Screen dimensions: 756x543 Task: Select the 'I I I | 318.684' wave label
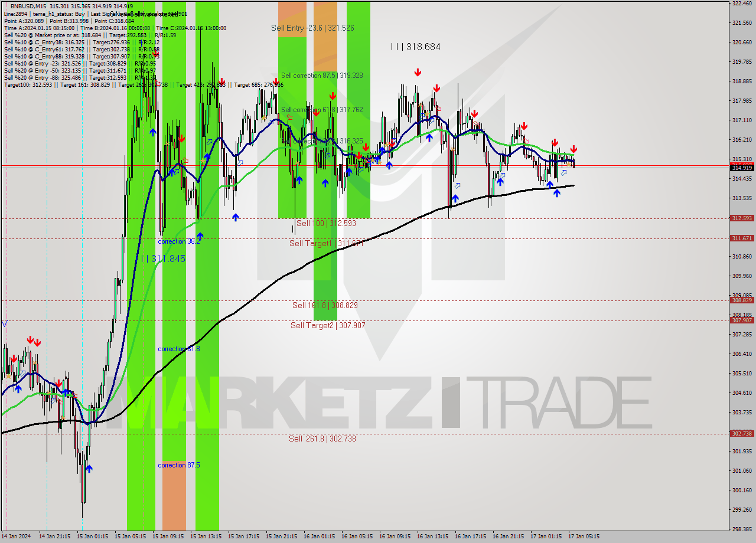(415, 47)
